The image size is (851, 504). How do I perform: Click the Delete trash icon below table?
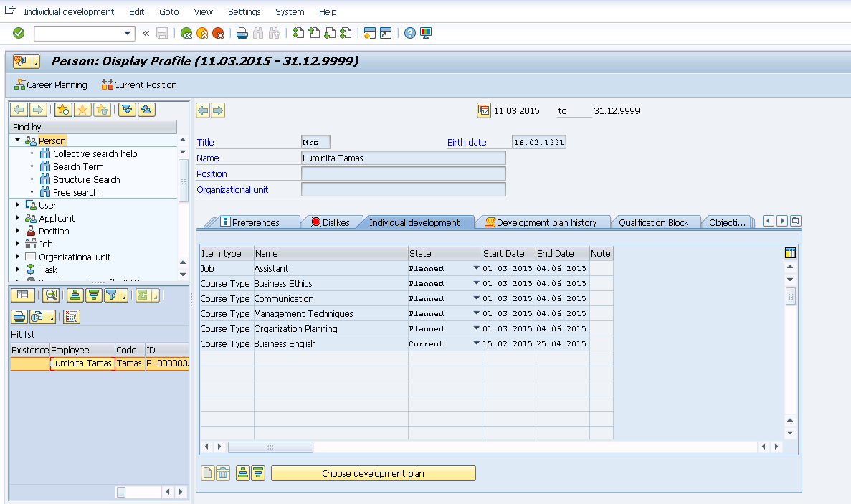point(223,473)
